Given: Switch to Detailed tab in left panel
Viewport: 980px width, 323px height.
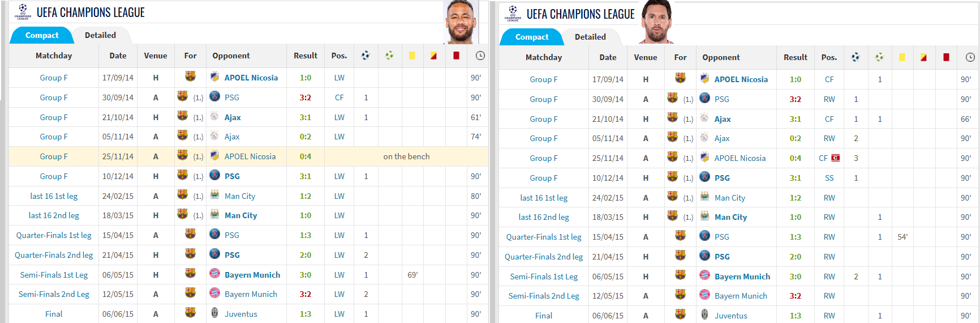Looking at the screenshot, I should pos(100,35).
